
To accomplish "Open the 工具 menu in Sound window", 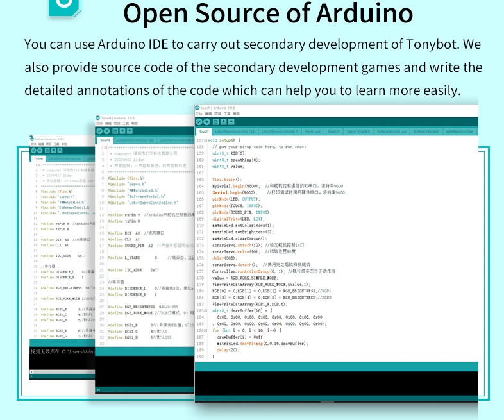I will [126, 124].
